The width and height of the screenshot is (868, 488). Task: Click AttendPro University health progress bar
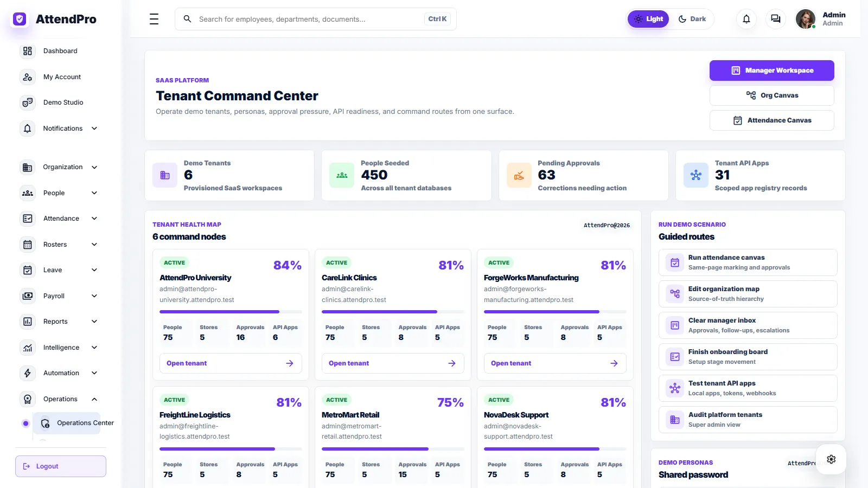[231, 312]
